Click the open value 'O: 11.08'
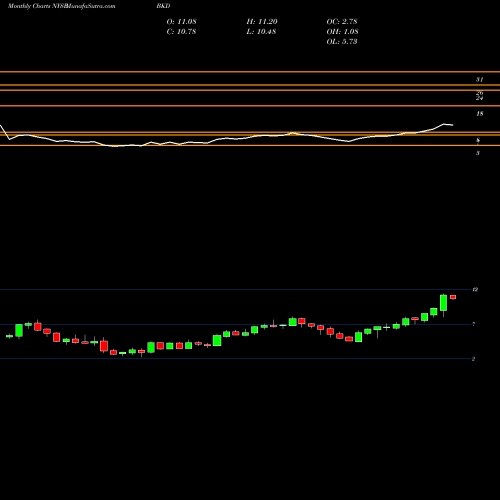 182,22
